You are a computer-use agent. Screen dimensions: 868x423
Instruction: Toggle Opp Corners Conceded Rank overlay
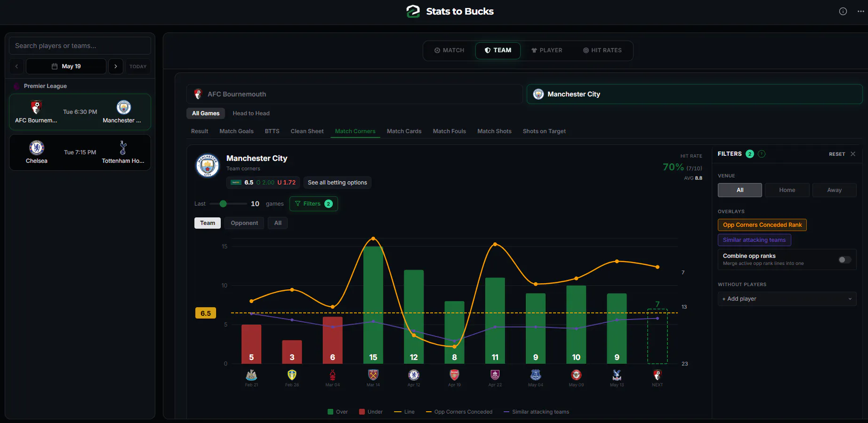762,225
